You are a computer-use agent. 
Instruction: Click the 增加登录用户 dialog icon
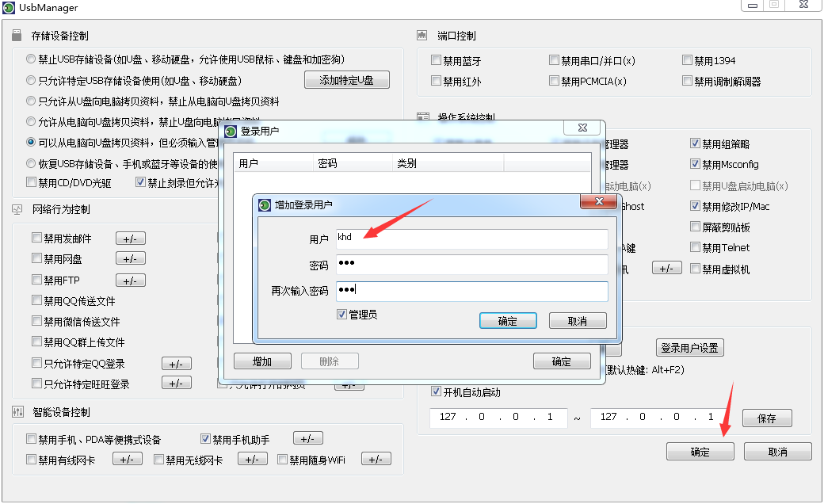pyautogui.click(x=264, y=204)
